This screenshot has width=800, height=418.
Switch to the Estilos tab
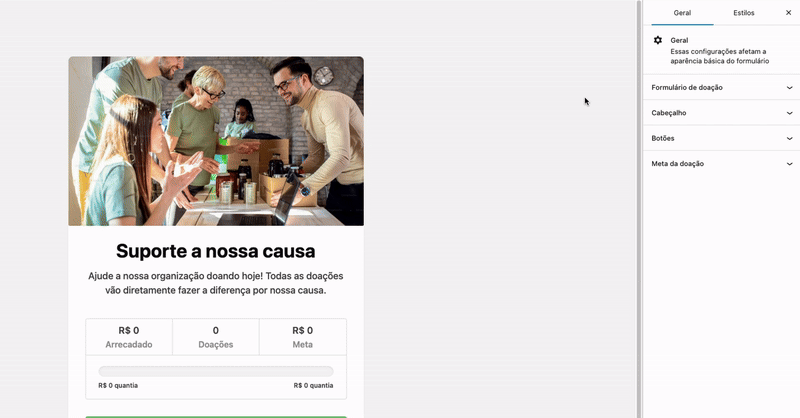click(743, 13)
